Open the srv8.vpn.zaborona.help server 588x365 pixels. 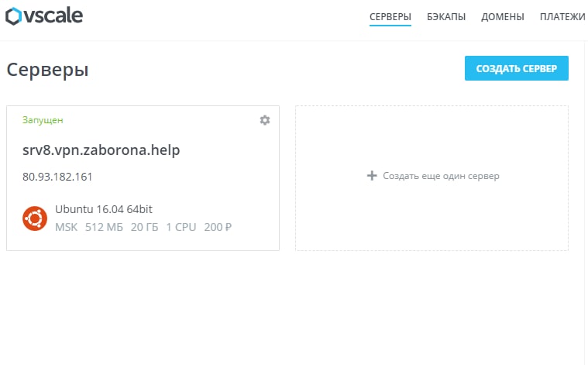[101, 150]
